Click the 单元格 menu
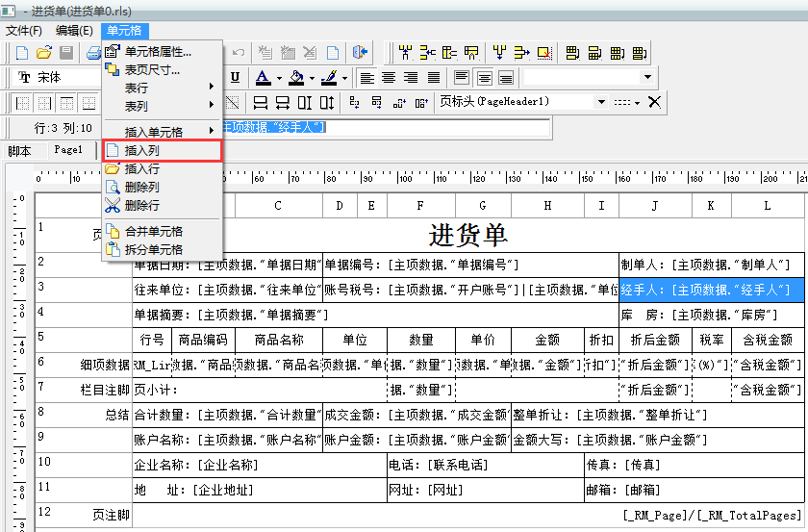This screenshot has height=532, width=808. coord(124,31)
